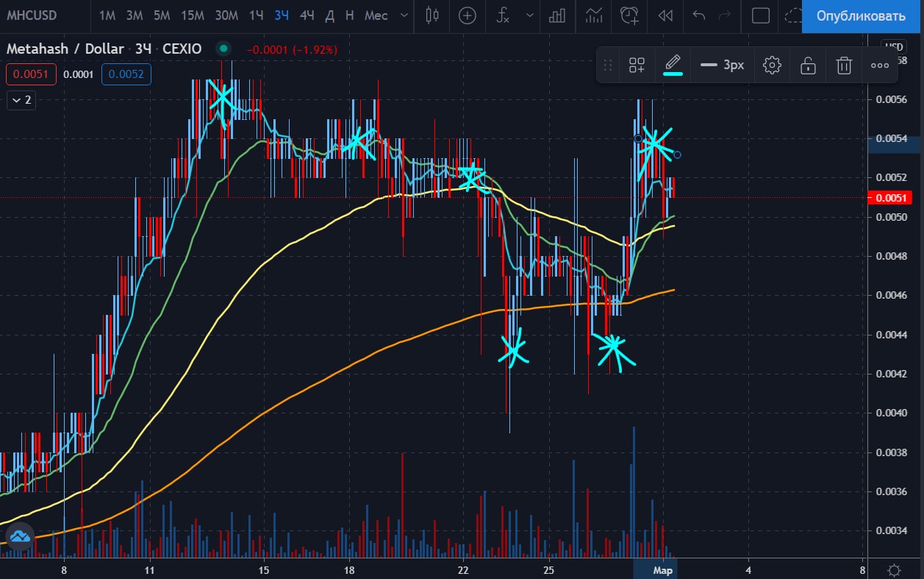Select the 5M timeframe

point(162,15)
